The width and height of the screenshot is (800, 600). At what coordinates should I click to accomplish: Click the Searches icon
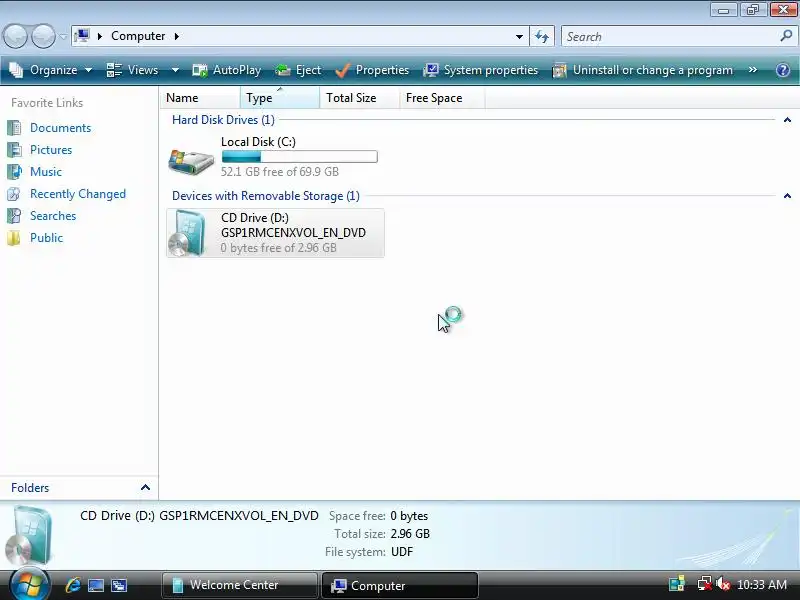coord(14,216)
